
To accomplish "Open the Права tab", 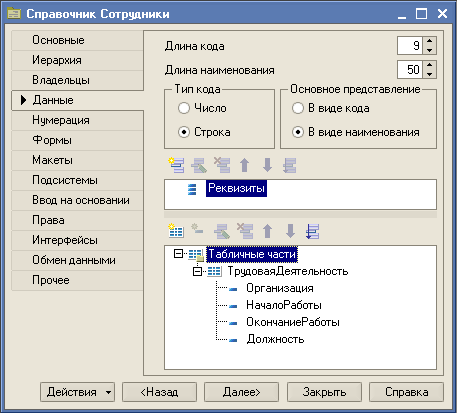I will (x=77, y=220).
